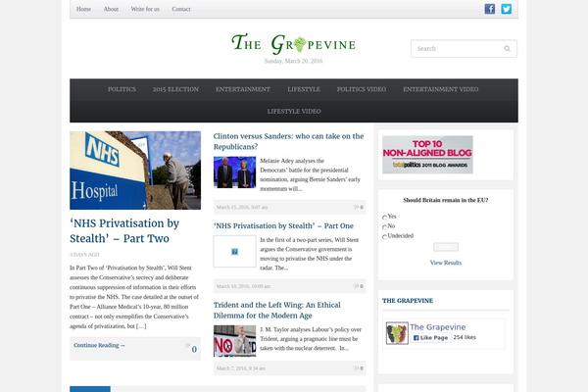Select the Undecided poll option
The height and width of the screenshot is (392, 588).
coord(384,236)
